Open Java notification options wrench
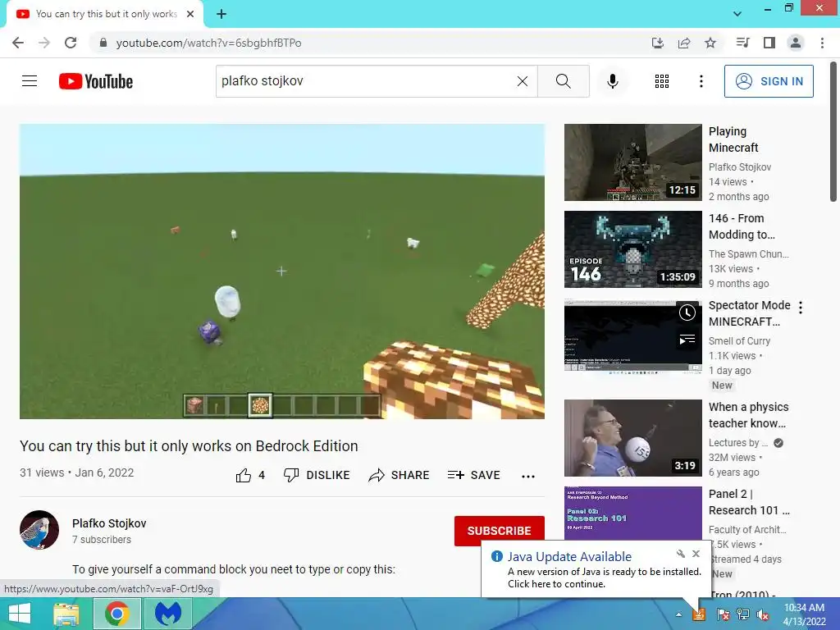The height and width of the screenshot is (630, 840). click(680, 554)
